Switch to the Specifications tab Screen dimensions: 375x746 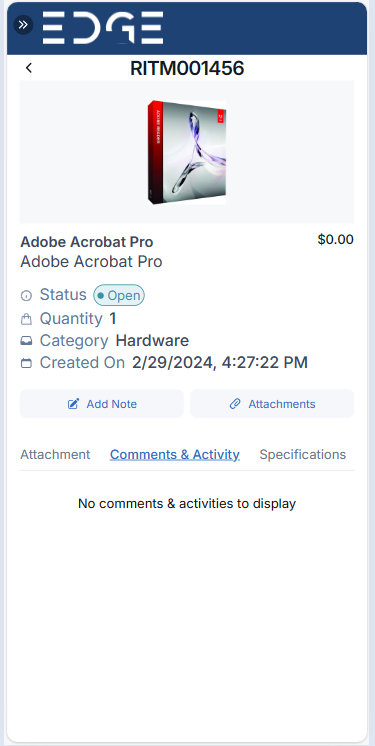303,454
